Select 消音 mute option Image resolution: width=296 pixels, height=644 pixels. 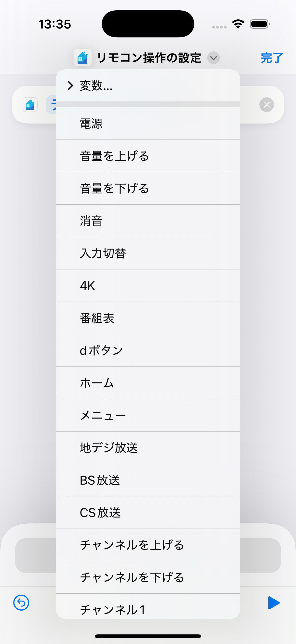[148, 221]
